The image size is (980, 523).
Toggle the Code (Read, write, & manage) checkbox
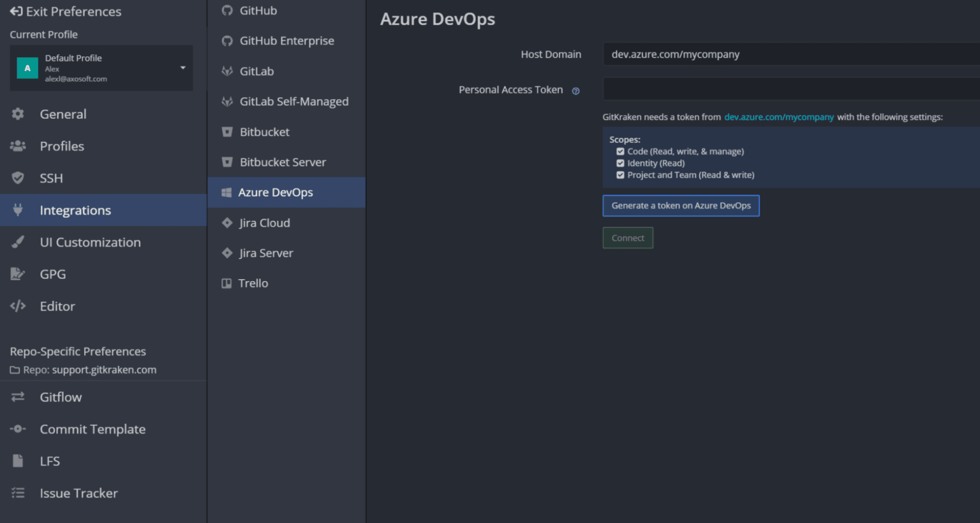[x=620, y=151]
